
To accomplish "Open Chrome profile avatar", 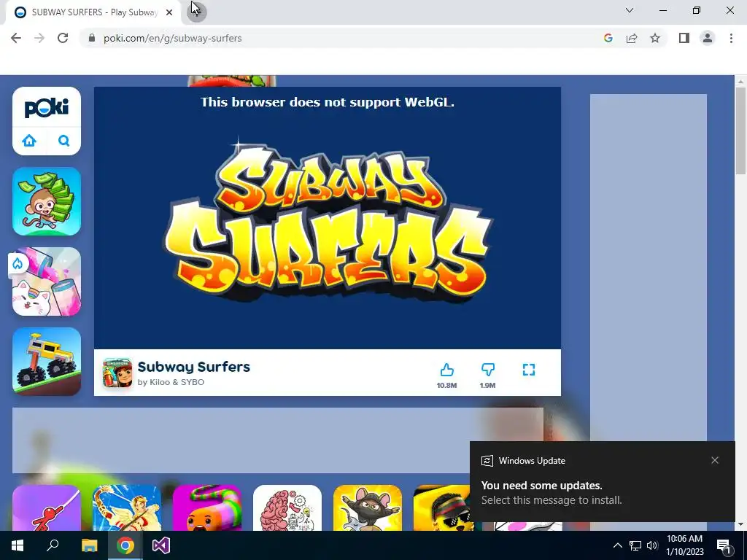I will [x=708, y=38].
